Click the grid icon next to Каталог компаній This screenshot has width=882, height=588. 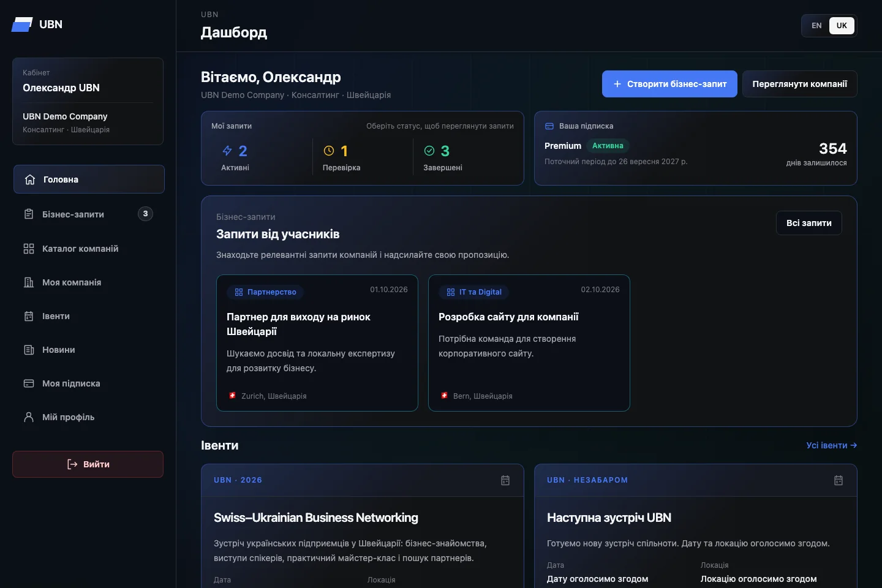click(x=29, y=249)
